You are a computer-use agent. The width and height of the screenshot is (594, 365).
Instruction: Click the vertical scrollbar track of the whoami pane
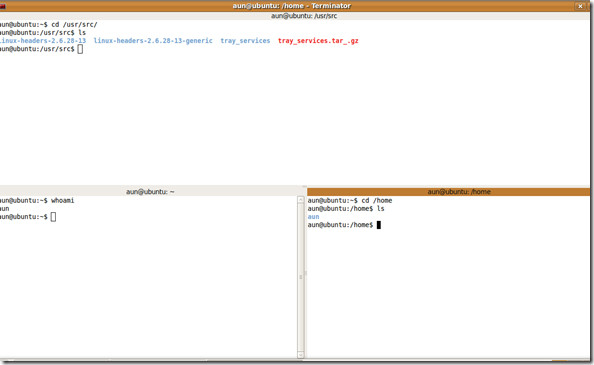pyautogui.click(x=301, y=277)
